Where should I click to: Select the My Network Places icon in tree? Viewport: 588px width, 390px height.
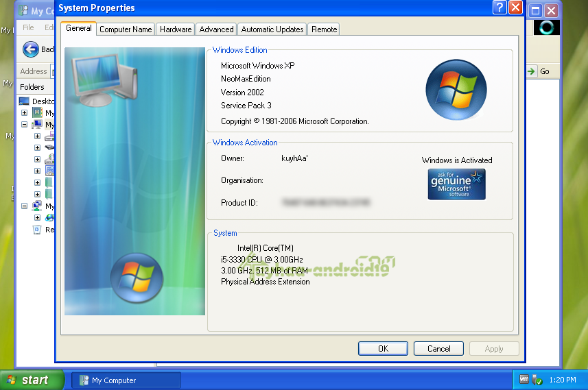(37, 206)
